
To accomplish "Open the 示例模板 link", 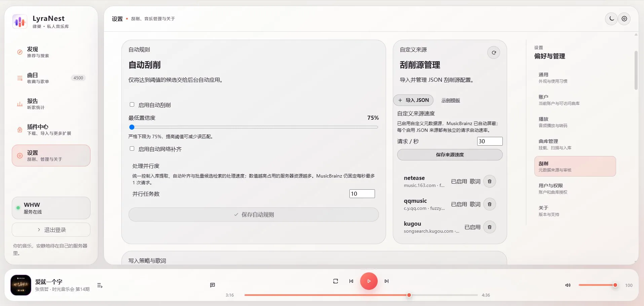I will (451, 100).
